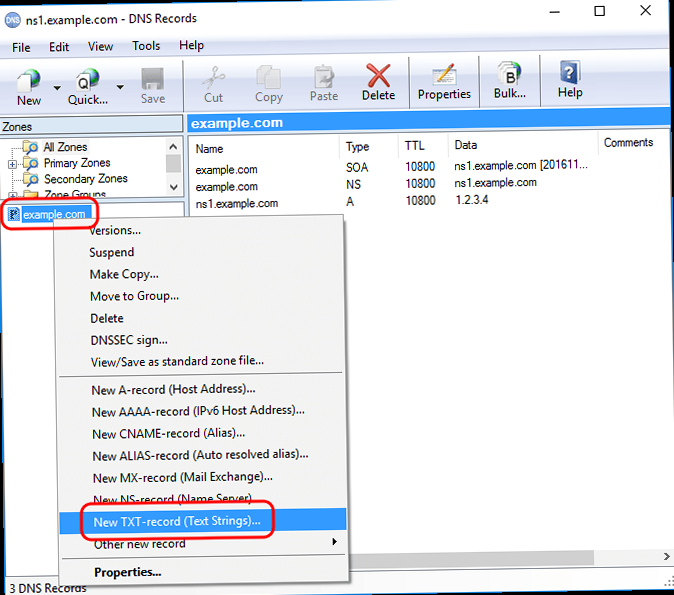Click the Paste toolbar icon
Viewport: 674px width, 595px height.
(x=323, y=82)
